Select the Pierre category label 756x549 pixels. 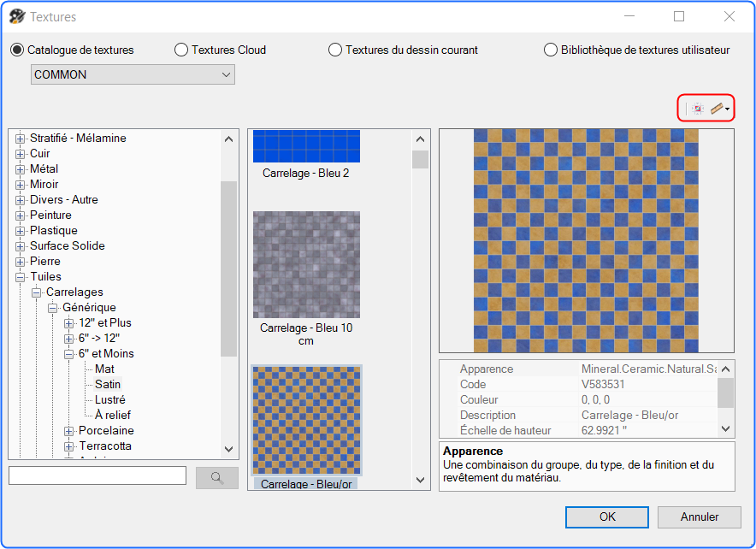[45, 261]
